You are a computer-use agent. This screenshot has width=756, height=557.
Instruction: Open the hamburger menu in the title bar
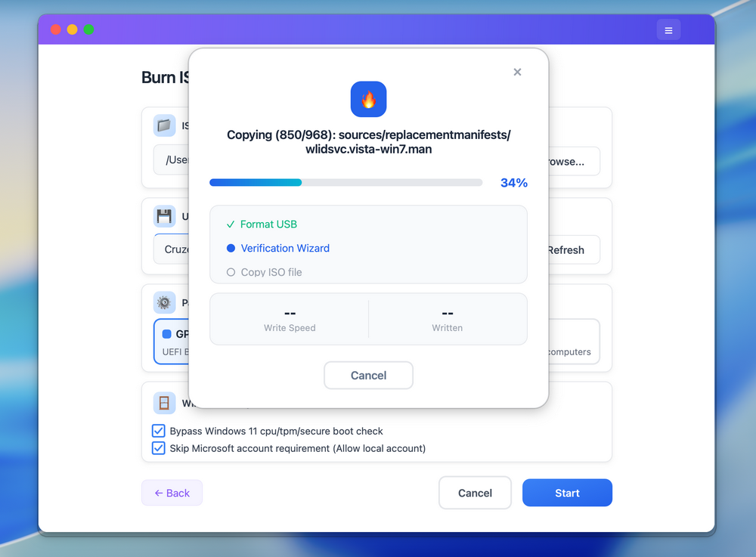(668, 29)
